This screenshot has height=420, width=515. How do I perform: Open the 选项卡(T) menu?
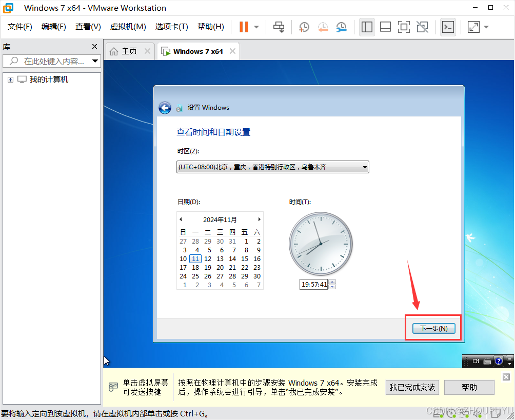click(171, 27)
